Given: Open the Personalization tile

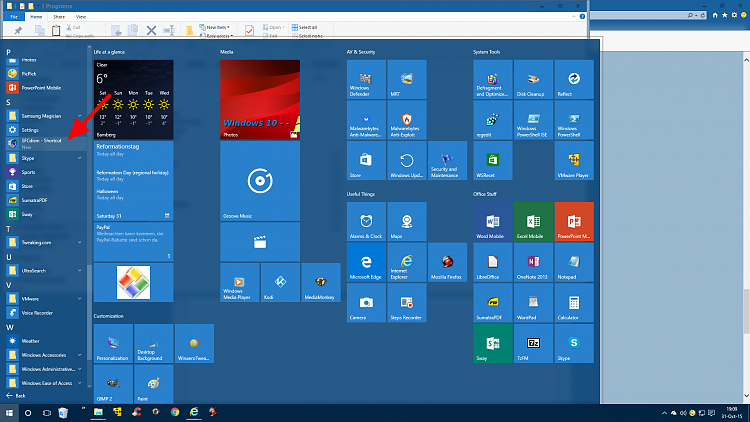Looking at the screenshot, I should [113, 344].
